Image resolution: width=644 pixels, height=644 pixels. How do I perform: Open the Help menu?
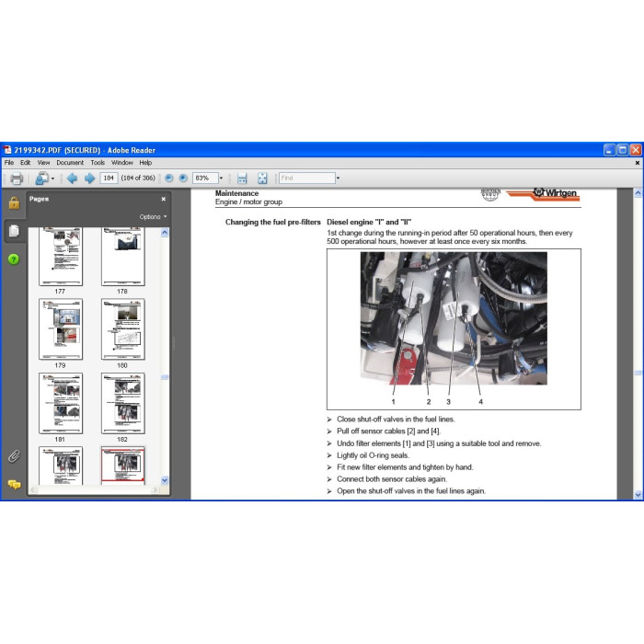pyautogui.click(x=145, y=163)
